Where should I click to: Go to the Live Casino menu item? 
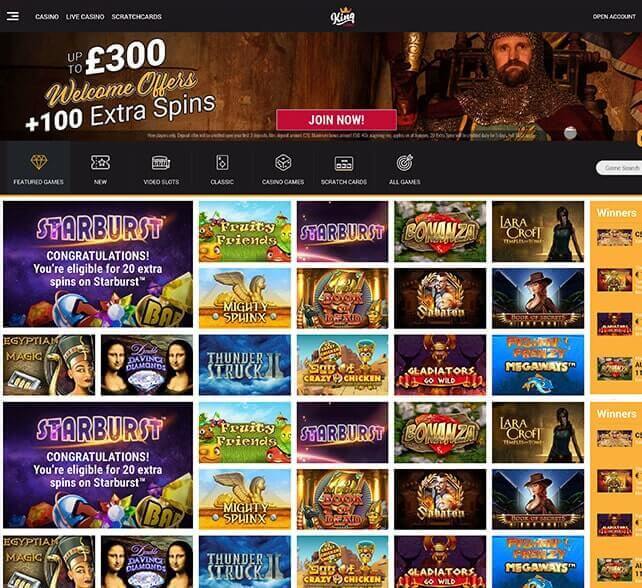point(85,17)
